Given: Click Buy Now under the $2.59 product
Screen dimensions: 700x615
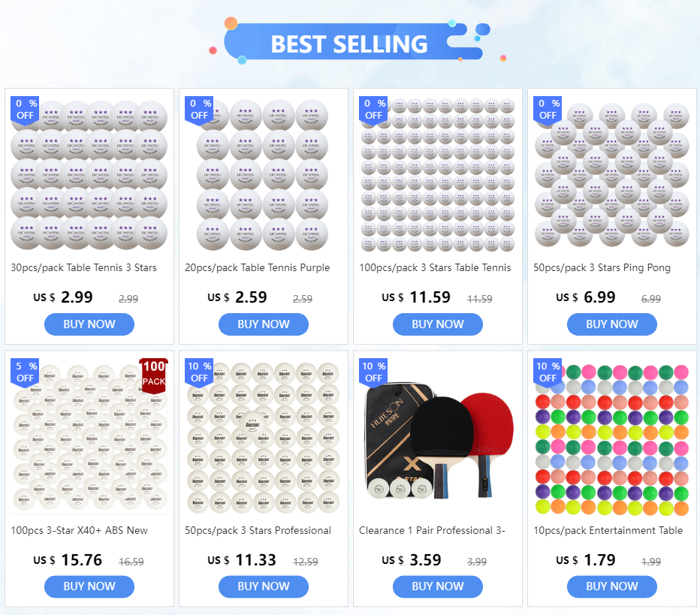Looking at the screenshot, I should click(264, 324).
